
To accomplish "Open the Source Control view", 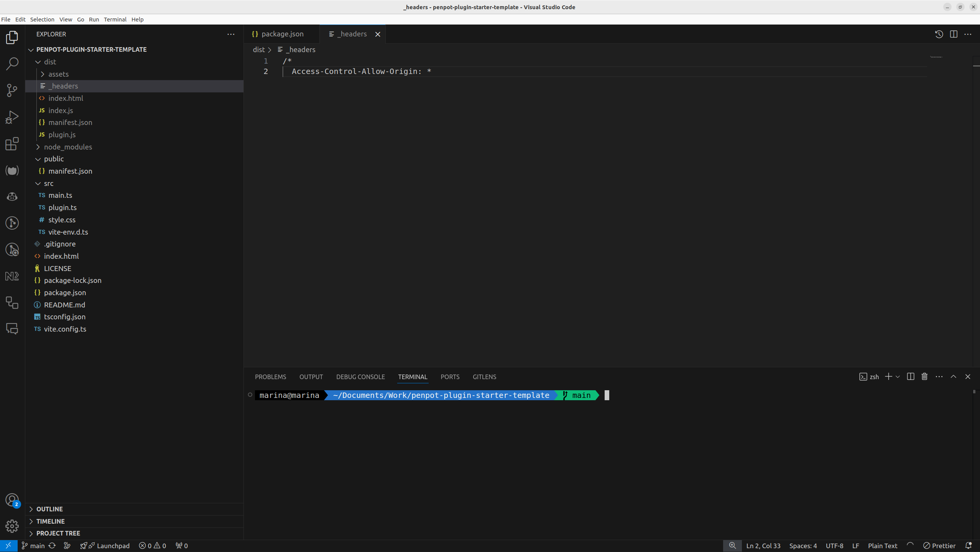I will pyautogui.click(x=12, y=90).
